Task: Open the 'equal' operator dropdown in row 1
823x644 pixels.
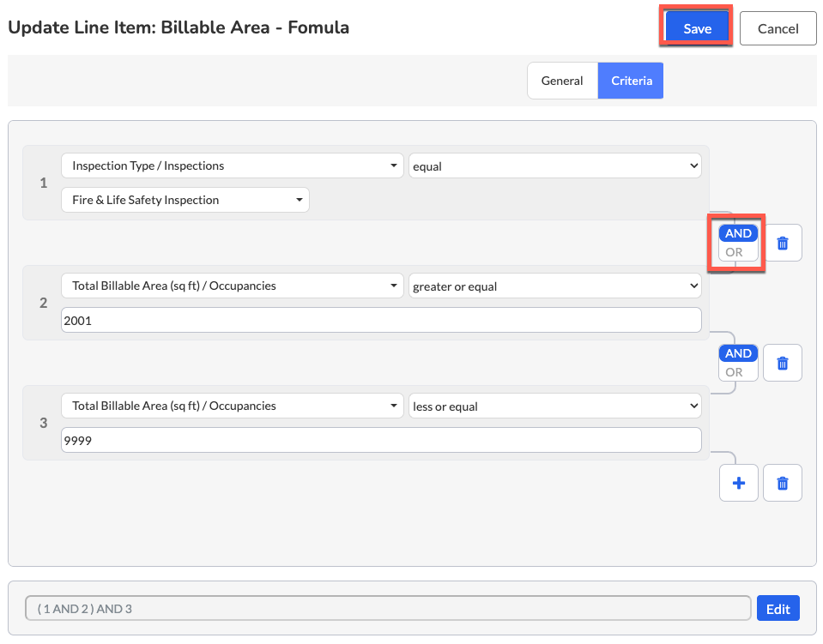Action: (x=554, y=166)
